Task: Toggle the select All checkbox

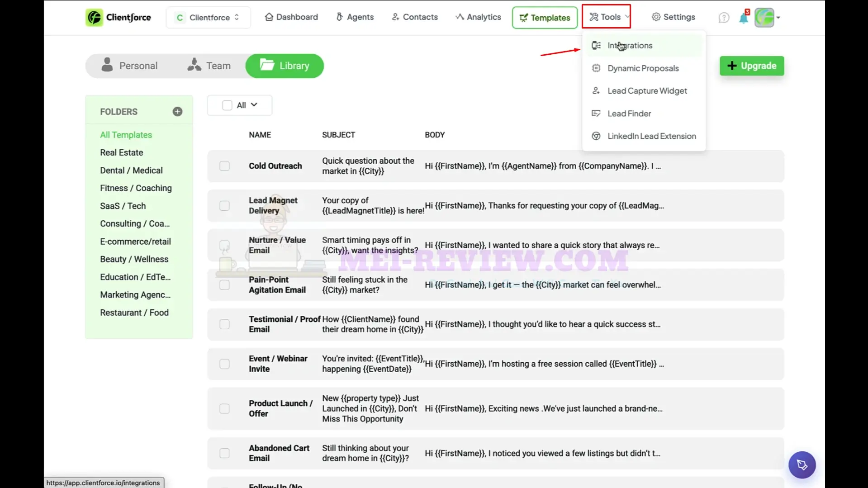Action: 227,105
